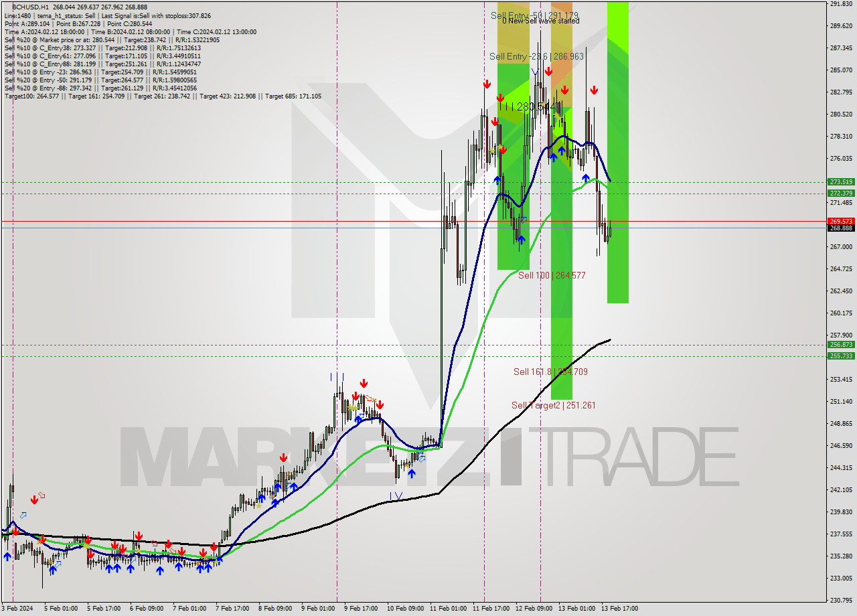Viewport: 857px width, 616px height.
Task: Select the 'Target100: 264.577' targets line
Action: [x=163, y=96]
